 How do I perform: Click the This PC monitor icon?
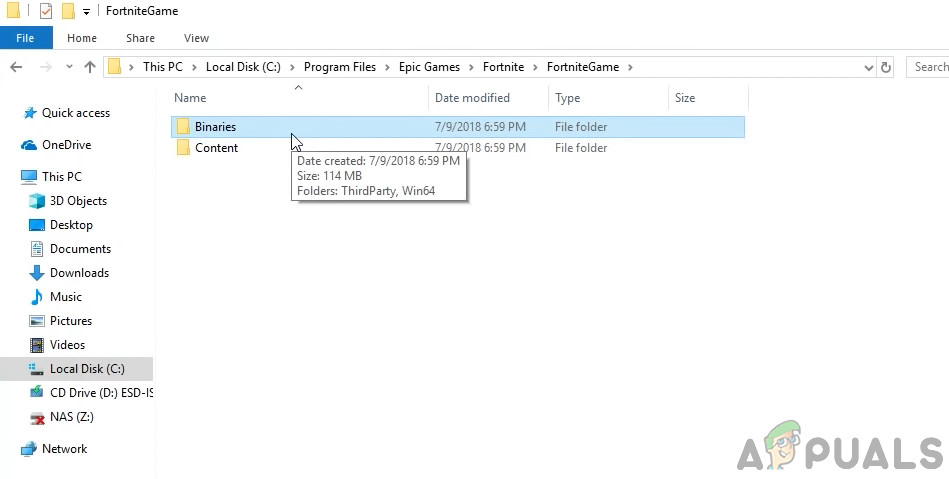pos(29,177)
